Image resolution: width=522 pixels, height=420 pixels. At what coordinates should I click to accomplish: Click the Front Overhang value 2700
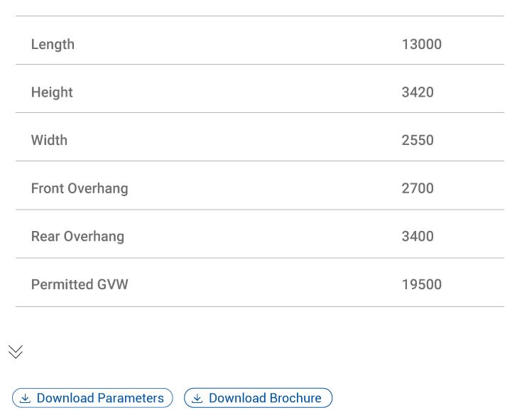(418, 188)
